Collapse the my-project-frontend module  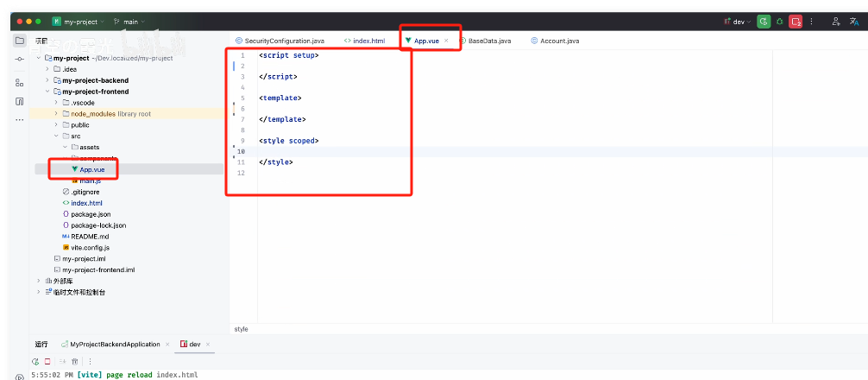47,92
